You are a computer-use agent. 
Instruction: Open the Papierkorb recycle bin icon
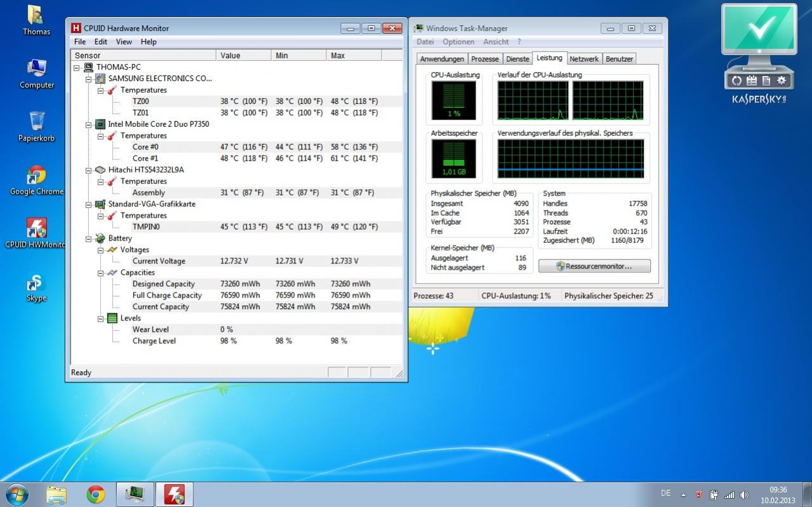pos(36,127)
